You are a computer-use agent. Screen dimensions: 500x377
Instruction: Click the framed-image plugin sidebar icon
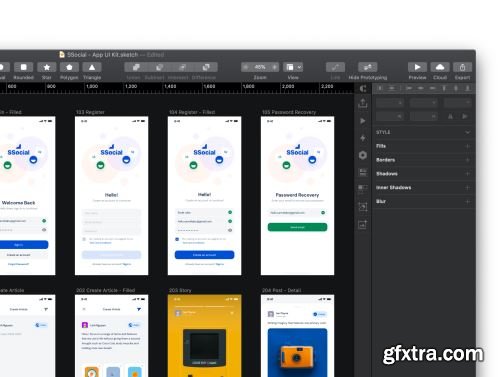[x=363, y=207]
